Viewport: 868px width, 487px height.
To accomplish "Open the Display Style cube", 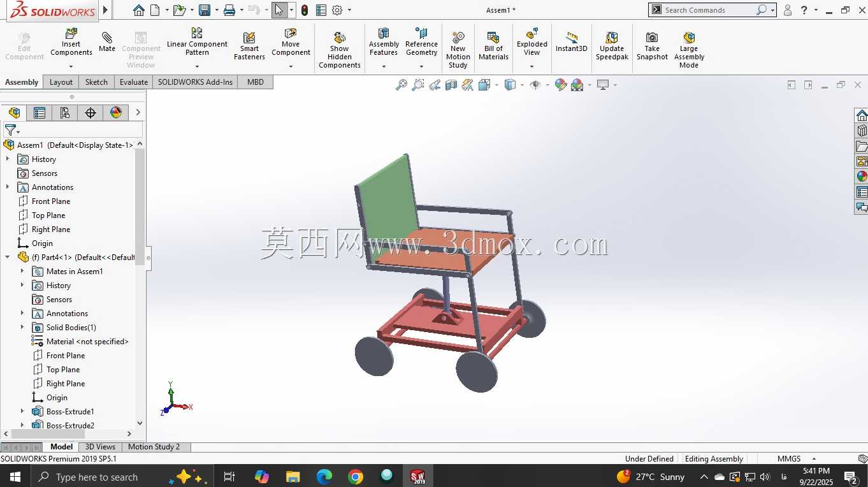I will click(510, 85).
